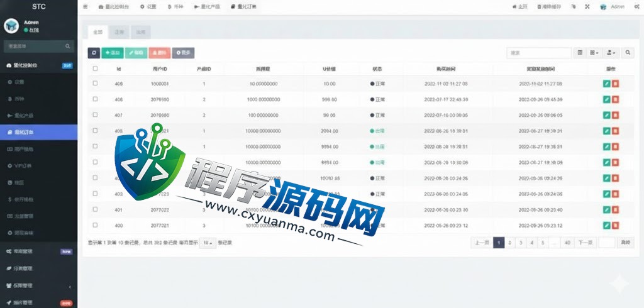This screenshot has width=644, height=308.
Task: Tick checkbox for row Id 400
Action: pos(96,225)
